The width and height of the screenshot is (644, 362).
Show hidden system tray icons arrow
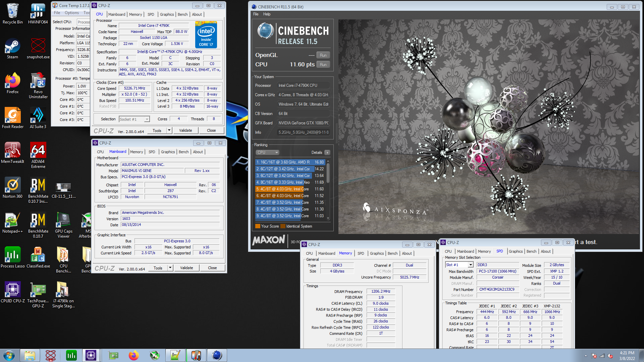(x=586, y=356)
